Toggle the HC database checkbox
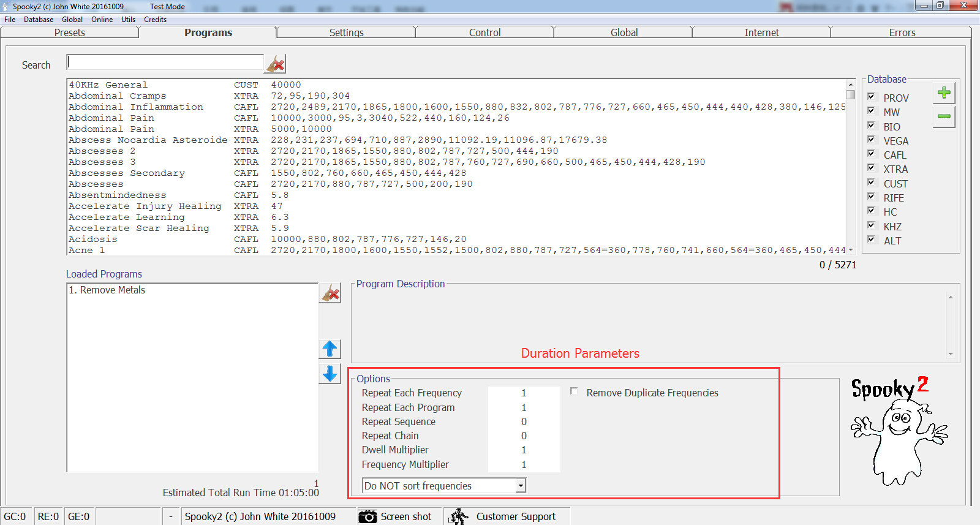Screen dimensions: 980x525 pos(871,211)
